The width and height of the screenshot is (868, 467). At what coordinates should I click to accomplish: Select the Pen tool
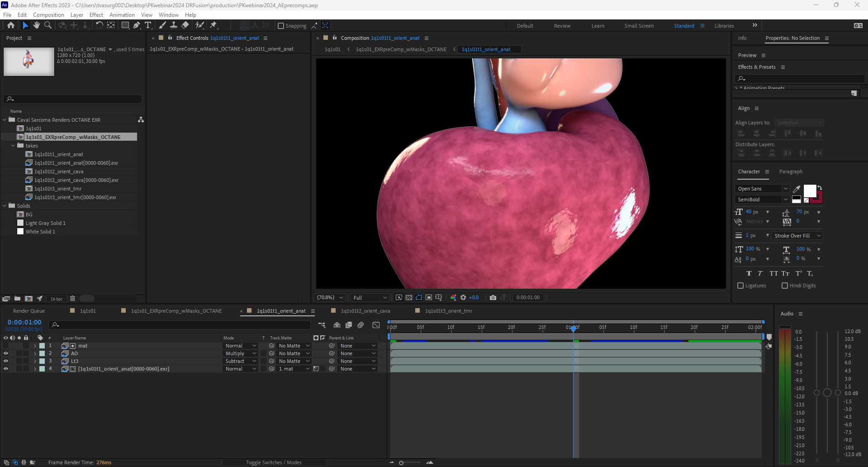point(137,25)
